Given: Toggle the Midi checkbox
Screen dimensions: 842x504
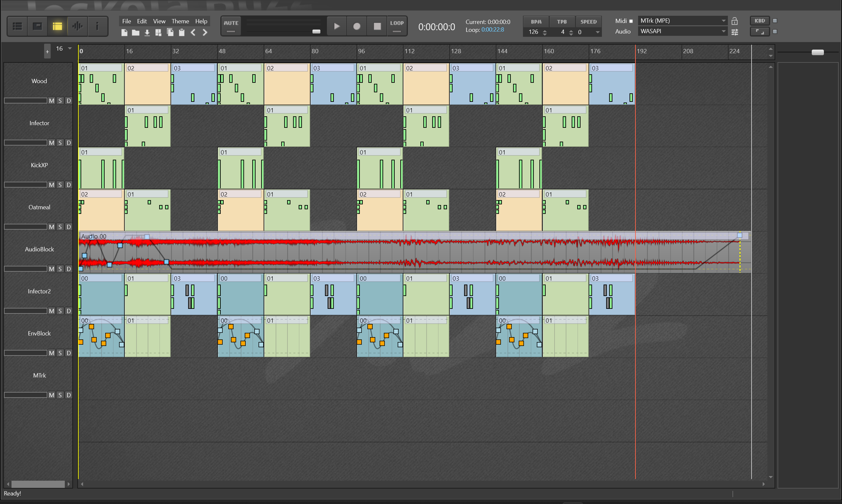Looking at the screenshot, I should (631, 21).
